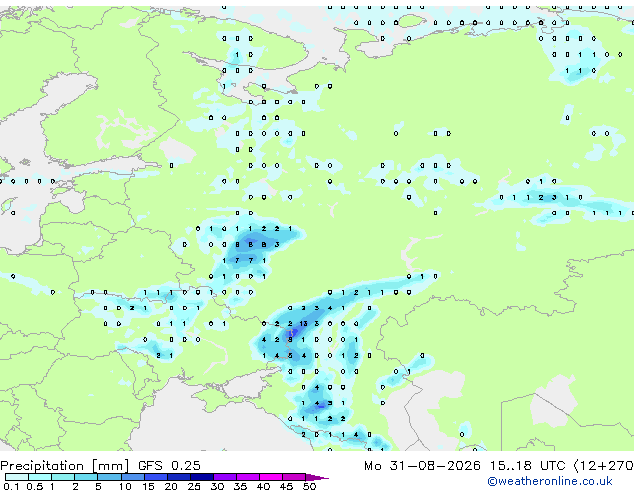Screen dimensions: 634x490
Task: Click the 'Mo 31-08-2026' forecast date text
Action: (x=422, y=466)
